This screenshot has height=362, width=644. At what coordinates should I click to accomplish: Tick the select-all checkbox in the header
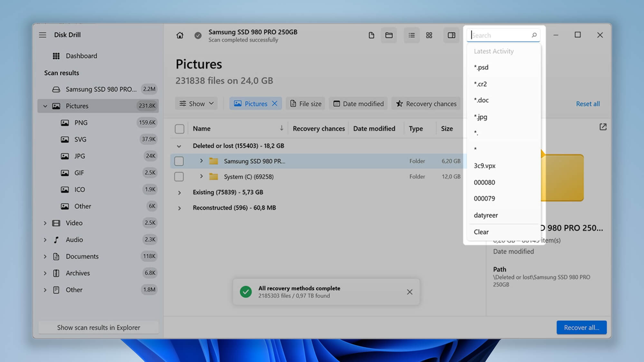pyautogui.click(x=179, y=129)
